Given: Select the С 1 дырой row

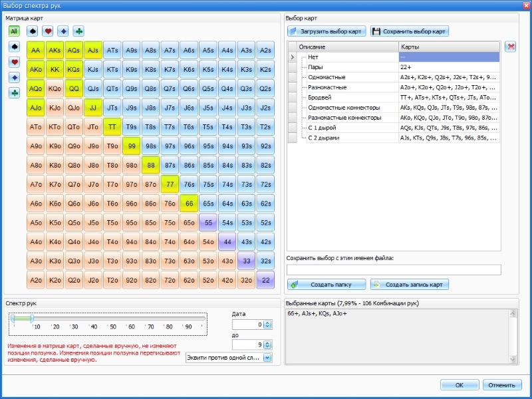Looking at the screenshot, I should click(394, 128).
